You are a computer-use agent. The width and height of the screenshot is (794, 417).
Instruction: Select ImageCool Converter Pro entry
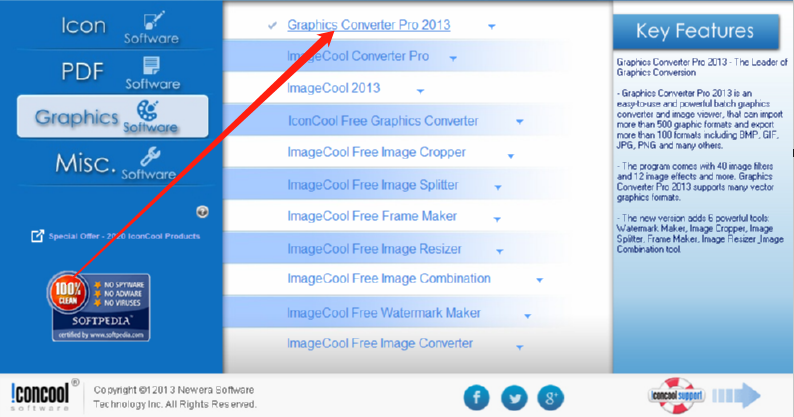(x=358, y=56)
